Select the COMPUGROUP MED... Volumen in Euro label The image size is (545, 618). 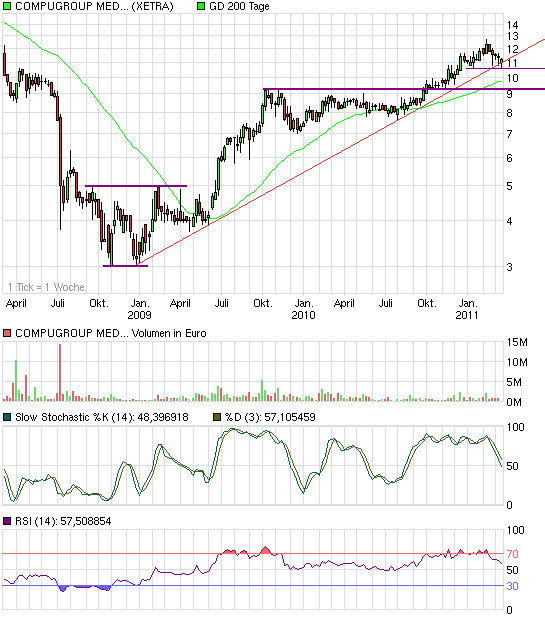coord(111,333)
